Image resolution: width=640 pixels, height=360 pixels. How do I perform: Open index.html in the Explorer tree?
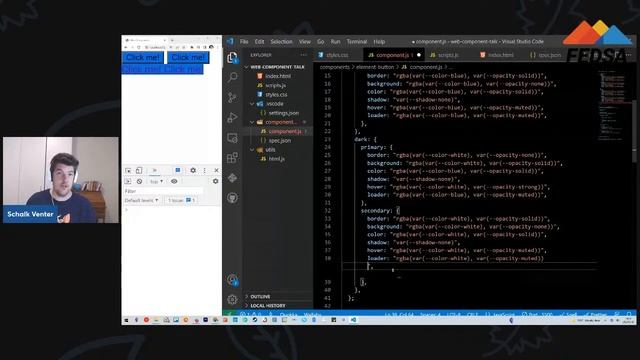click(278, 76)
